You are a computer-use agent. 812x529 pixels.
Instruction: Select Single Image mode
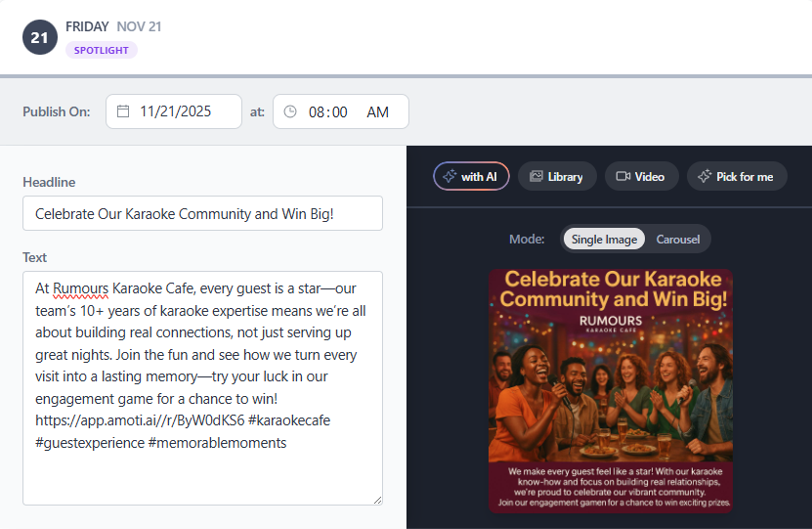[604, 240]
